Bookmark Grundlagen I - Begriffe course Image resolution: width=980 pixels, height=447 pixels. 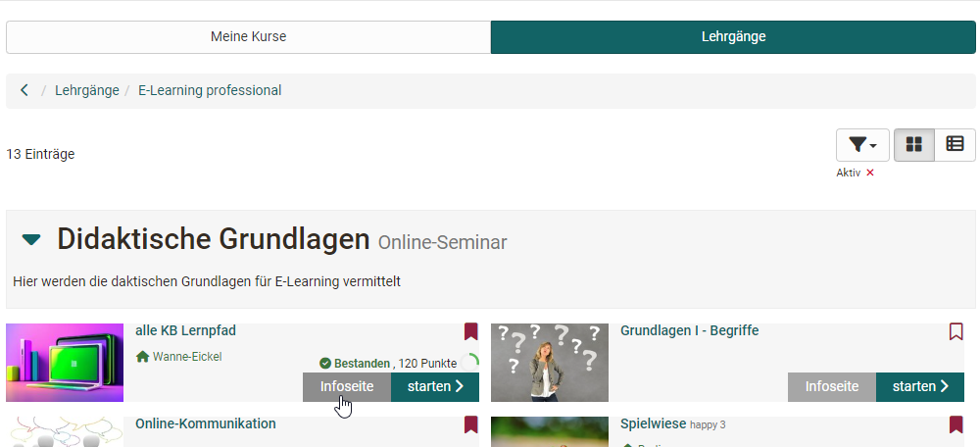pos(955,331)
